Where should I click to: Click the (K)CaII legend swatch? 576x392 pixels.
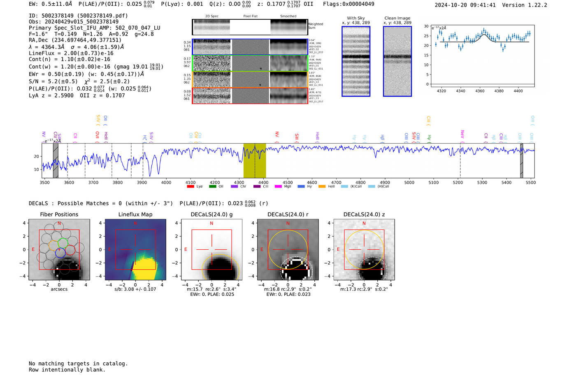tap(344, 186)
